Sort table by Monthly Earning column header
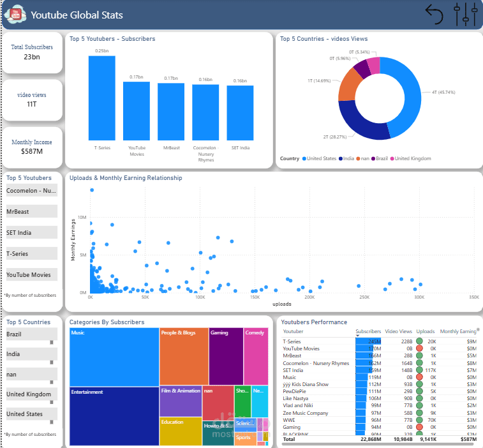 tap(458, 331)
